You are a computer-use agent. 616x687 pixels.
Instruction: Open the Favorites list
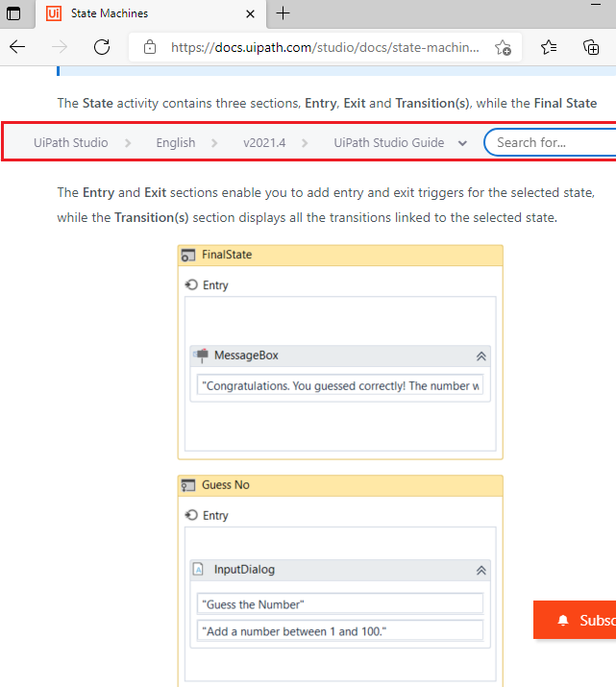point(549,47)
